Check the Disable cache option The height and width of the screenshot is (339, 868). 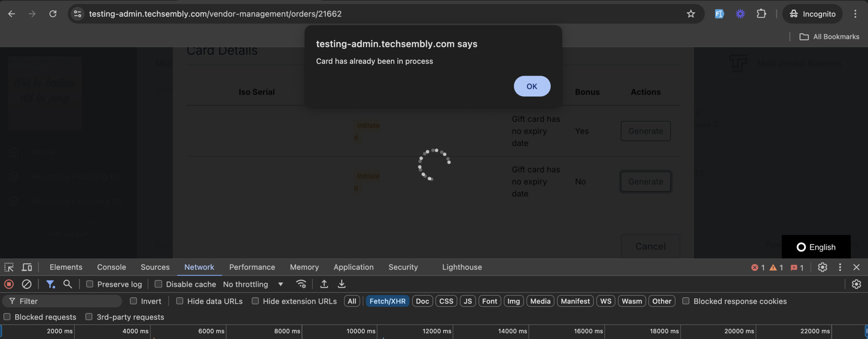pos(158,284)
